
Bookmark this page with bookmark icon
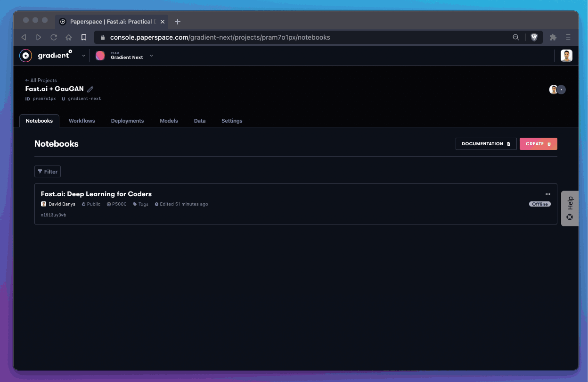pos(84,37)
